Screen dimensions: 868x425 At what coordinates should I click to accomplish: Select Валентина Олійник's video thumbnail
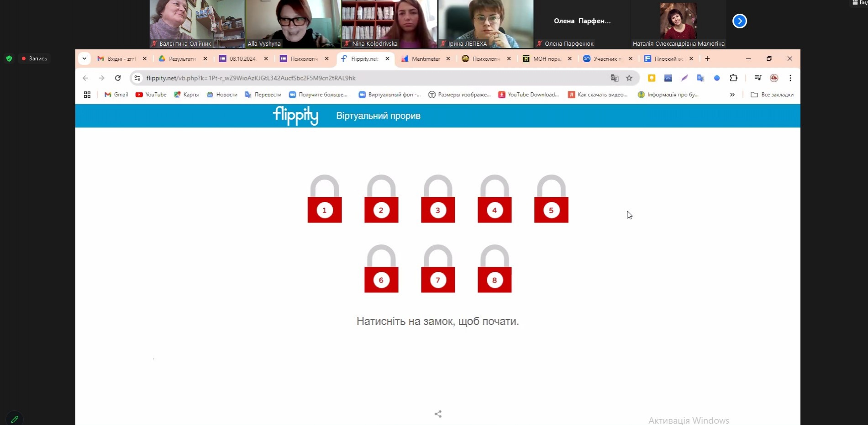197,24
